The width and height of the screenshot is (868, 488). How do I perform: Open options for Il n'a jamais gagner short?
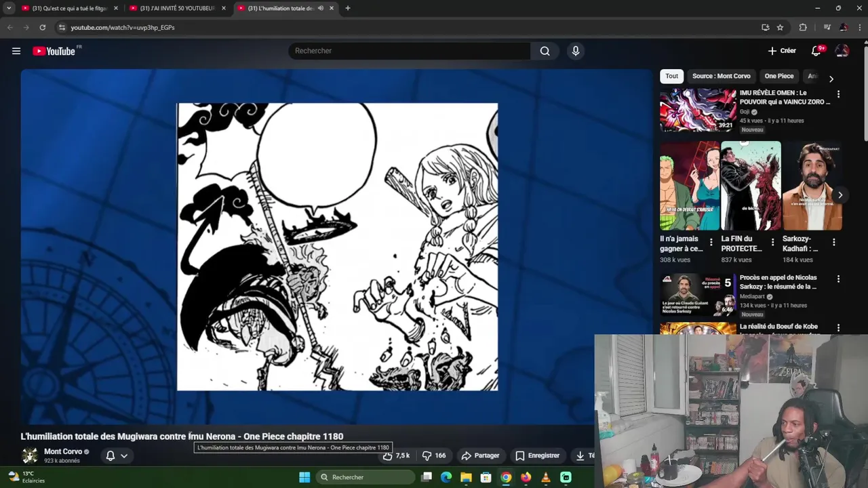click(x=711, y=242)
